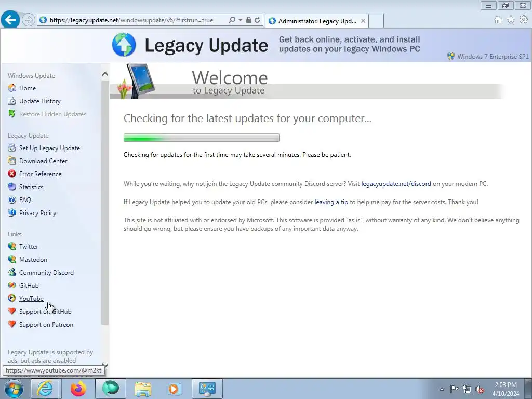Image resolution: width=532 pixels, height=399 pixels.
Task: Open the FAQ link
Action: click(x=25, y=200)
